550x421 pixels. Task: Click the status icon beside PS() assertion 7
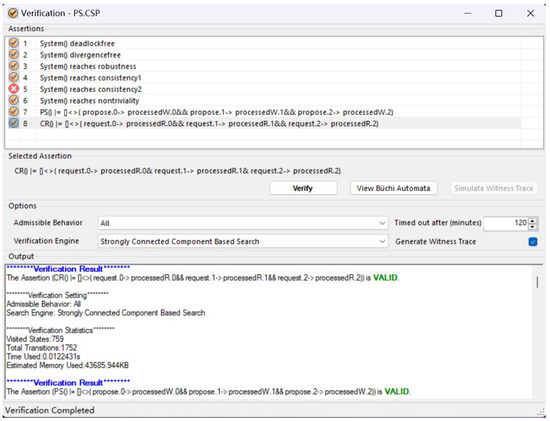13,112
